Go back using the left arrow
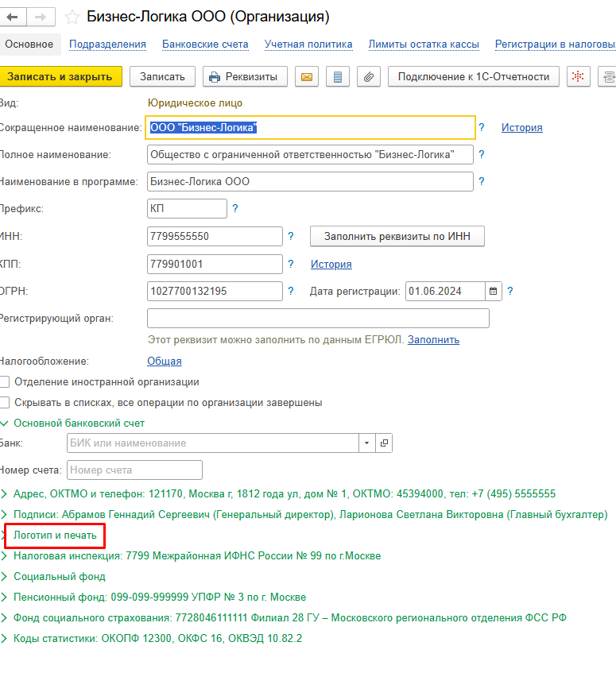 click(x=13, y=17)
